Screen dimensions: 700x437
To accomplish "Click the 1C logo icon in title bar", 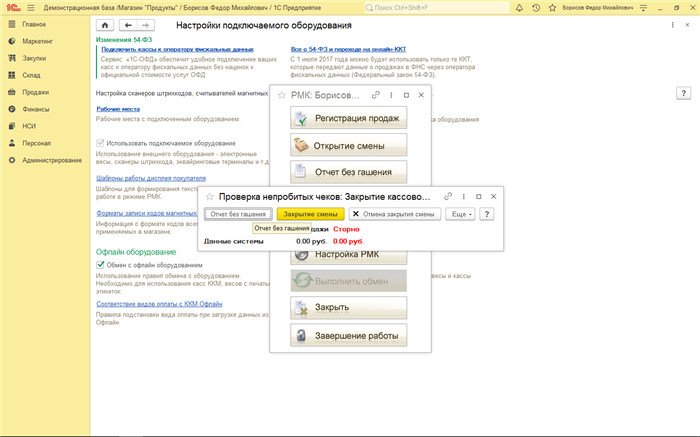I will 13,8.
